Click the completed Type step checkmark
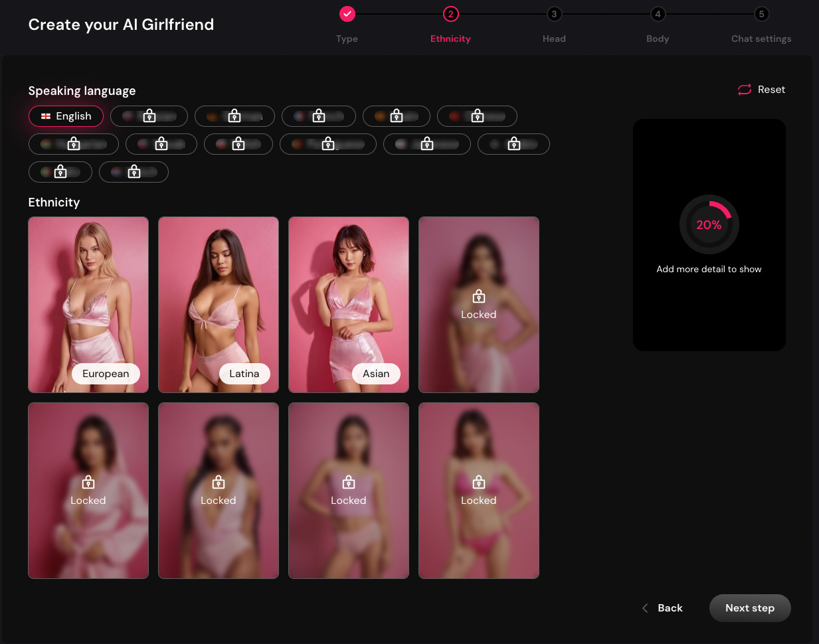819x644 pixels. coord(347,14)
